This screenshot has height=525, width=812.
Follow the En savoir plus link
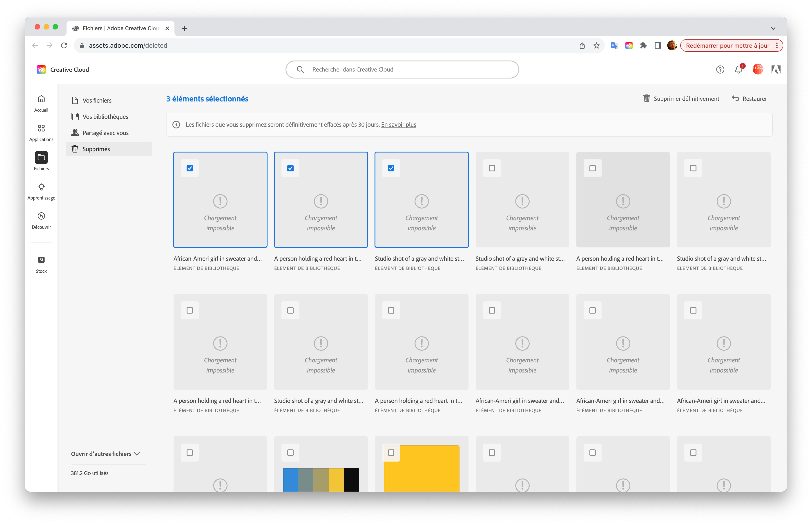pos(399,124)
